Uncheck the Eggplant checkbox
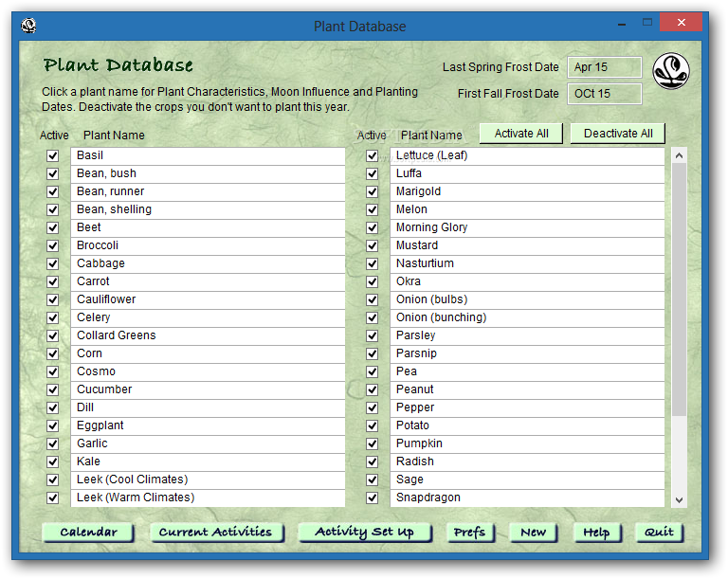The height and width of the screenshot is (579, 728). (x=52, y=425)
